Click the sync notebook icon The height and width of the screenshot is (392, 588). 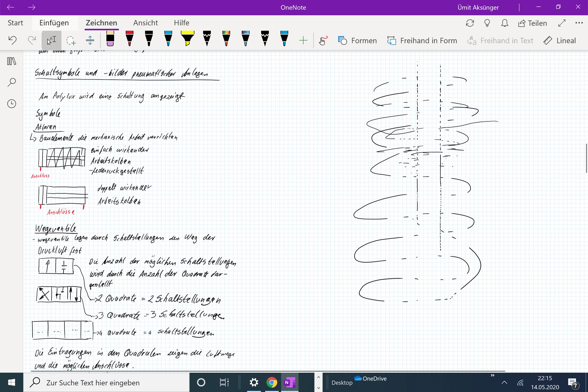pos(470,23)
